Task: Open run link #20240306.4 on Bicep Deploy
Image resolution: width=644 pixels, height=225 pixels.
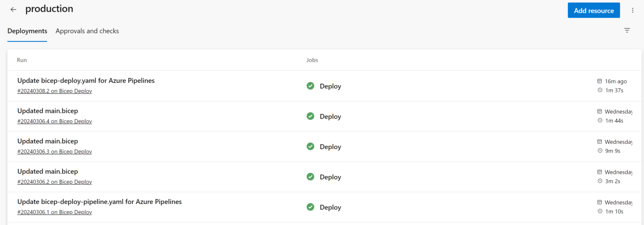Action: pyautogui.click(x=55, y=121)
